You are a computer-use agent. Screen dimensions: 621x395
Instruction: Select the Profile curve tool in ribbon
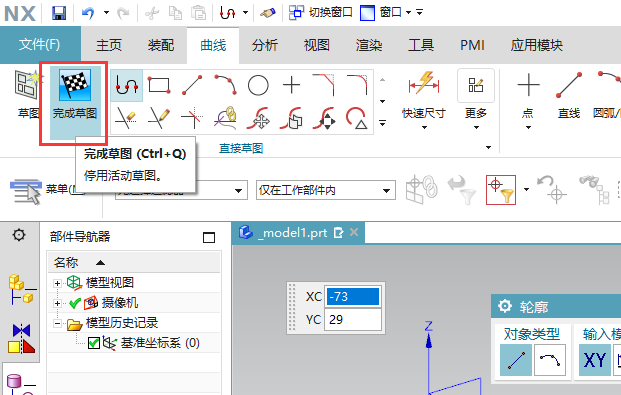(x=126, y=85)
